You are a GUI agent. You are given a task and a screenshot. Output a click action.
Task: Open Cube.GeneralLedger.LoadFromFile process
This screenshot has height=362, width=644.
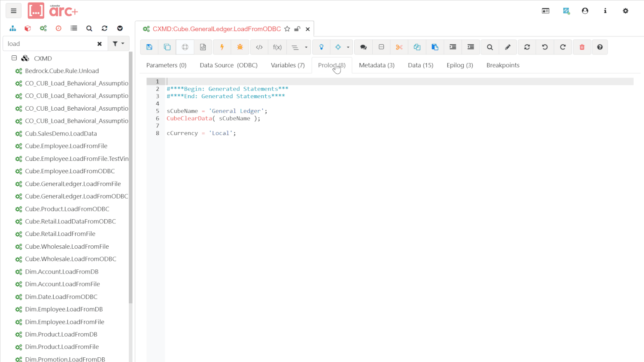[73, 184]
